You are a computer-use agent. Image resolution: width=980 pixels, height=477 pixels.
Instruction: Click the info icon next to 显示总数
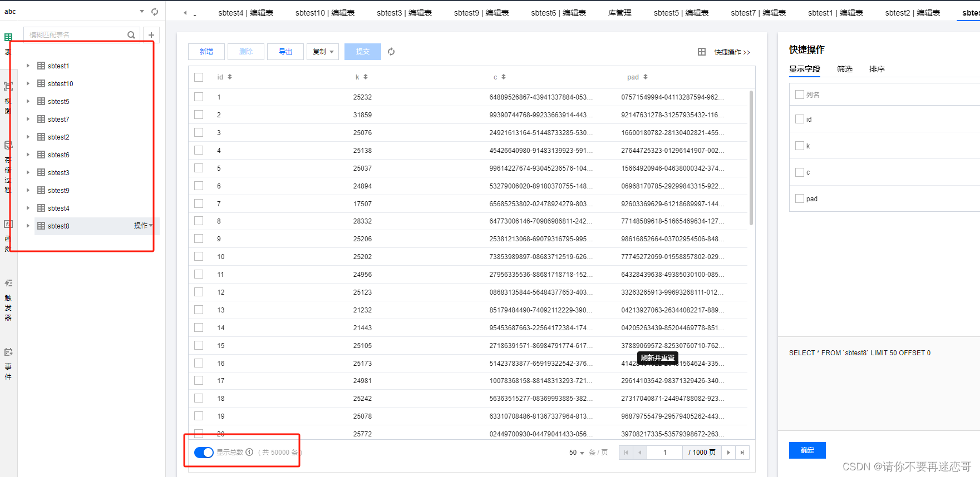coord(249,452)
